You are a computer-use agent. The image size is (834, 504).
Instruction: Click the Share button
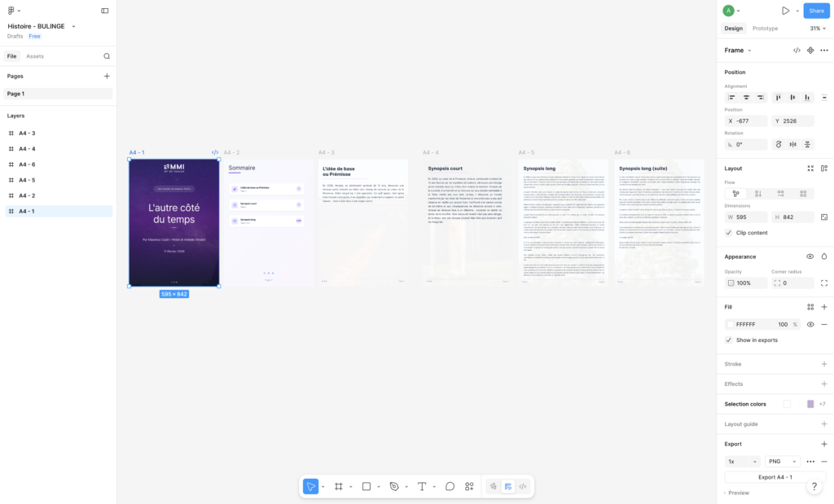tap(816, 11)
